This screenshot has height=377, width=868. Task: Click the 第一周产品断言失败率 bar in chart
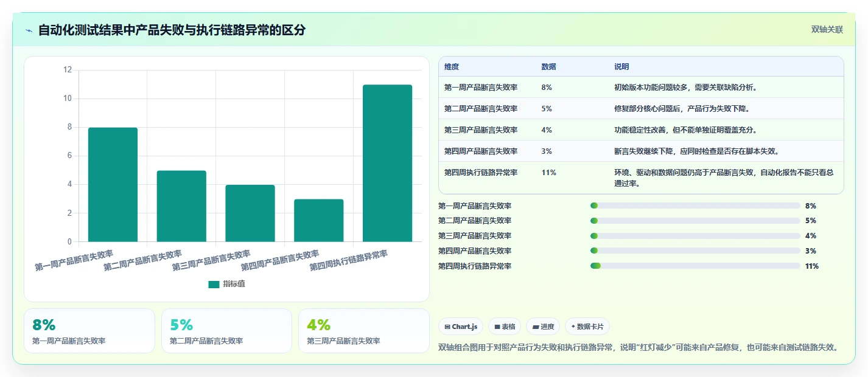(113, 185)
